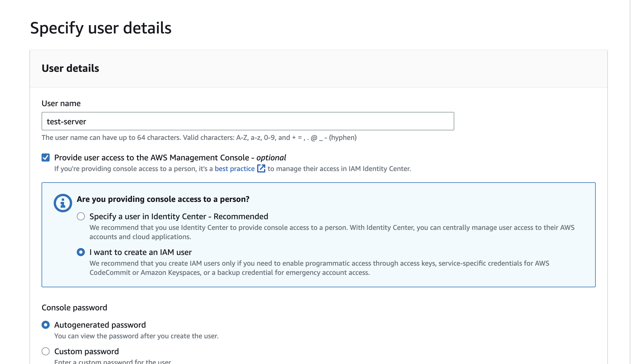The image size is (639, 364).
Task: Click inside the User name input field
Action: coord(248,121)
